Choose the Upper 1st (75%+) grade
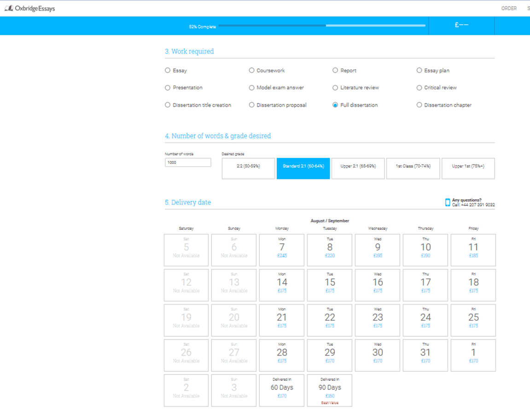Viewport: 530px width, 420px height. click(x=468, y=168)
